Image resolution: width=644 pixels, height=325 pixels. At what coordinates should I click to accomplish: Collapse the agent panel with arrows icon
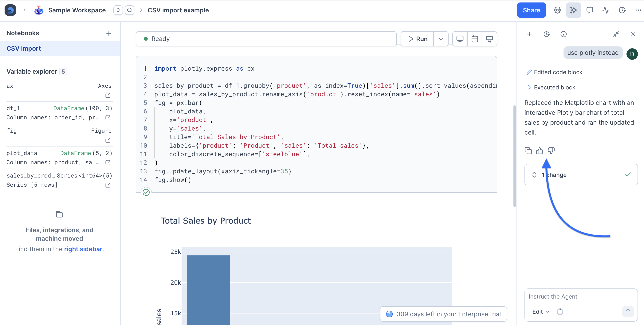[616, 34]
